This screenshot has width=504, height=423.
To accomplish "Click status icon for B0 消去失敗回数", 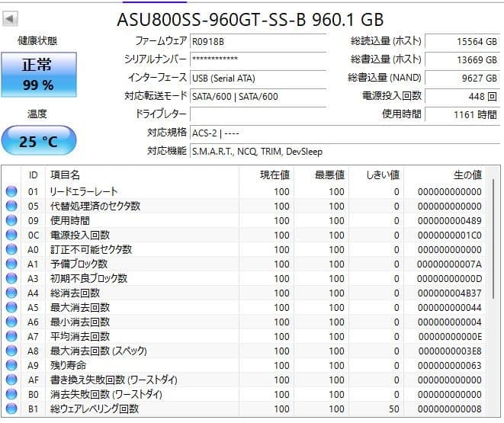I will pos(11,394).
